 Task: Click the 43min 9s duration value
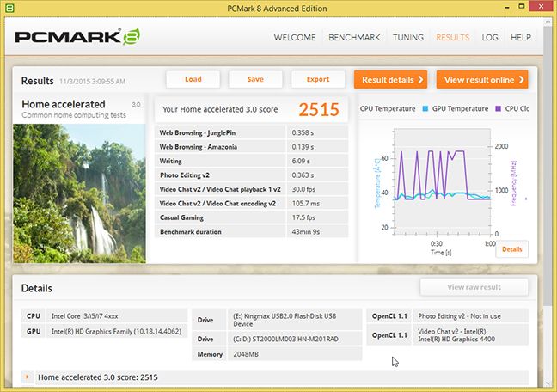pyautogui.click(x=306, y=232)
